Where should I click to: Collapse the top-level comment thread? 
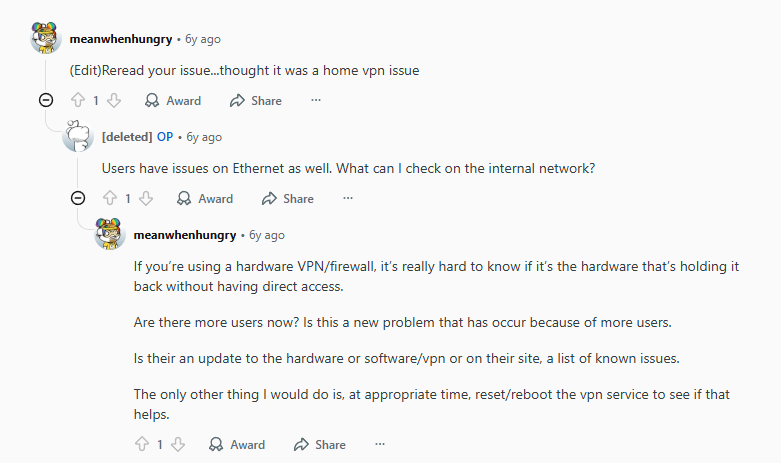pos(45,100)
